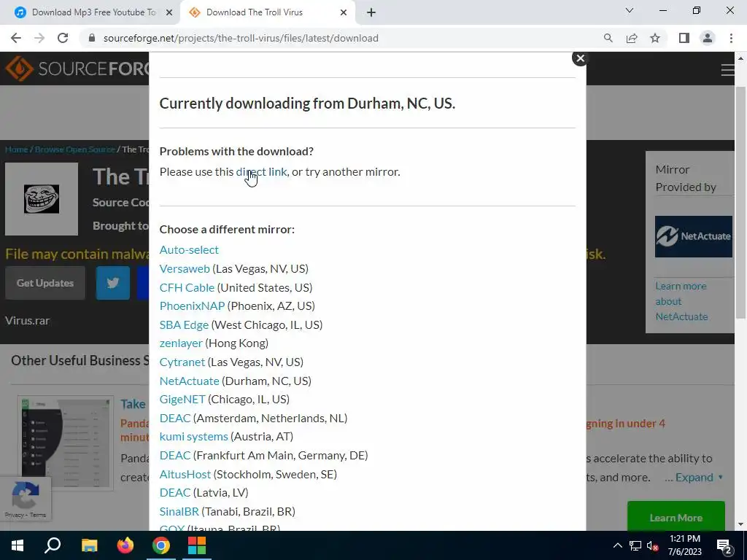Image resolution: width=747 pixels, height=560 pixels.
Task: Select the zenlayer Hong Kong mirror
Action: (x=181, y=343)
